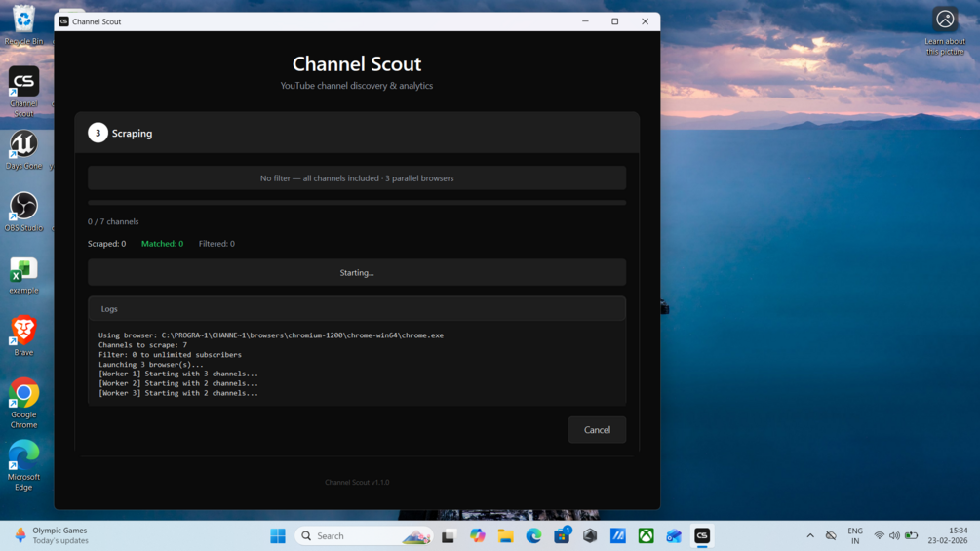The height and width of the screenshot is (551, 980).
Task: Open Recycle Bin on desktop
Action: click(23, 25)
